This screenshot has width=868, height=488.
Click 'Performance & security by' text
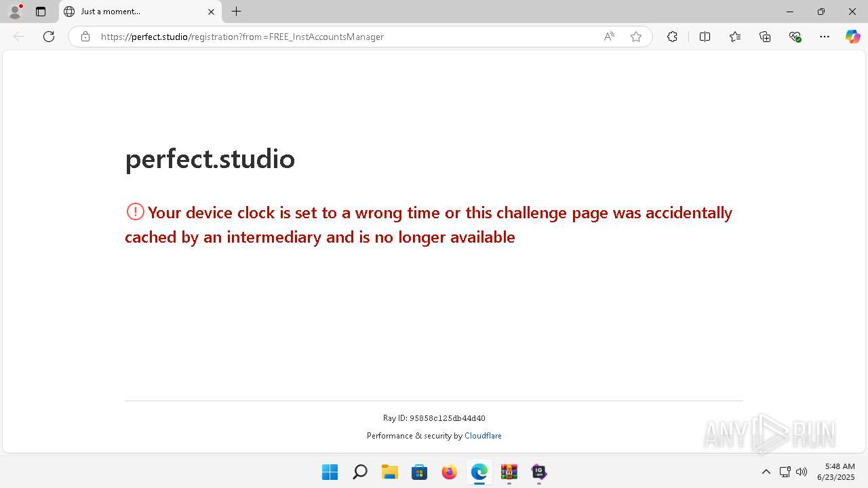[x=414, y=436]
